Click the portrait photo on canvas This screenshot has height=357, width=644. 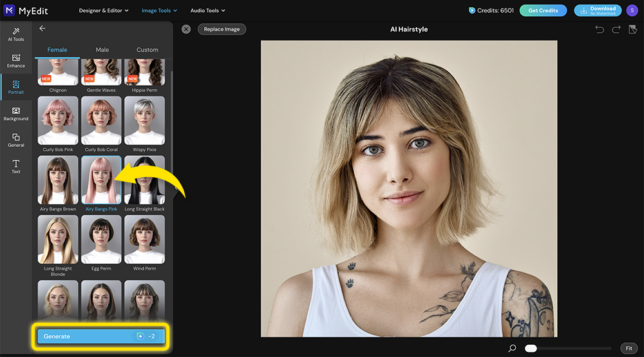(x=409, y=189)
